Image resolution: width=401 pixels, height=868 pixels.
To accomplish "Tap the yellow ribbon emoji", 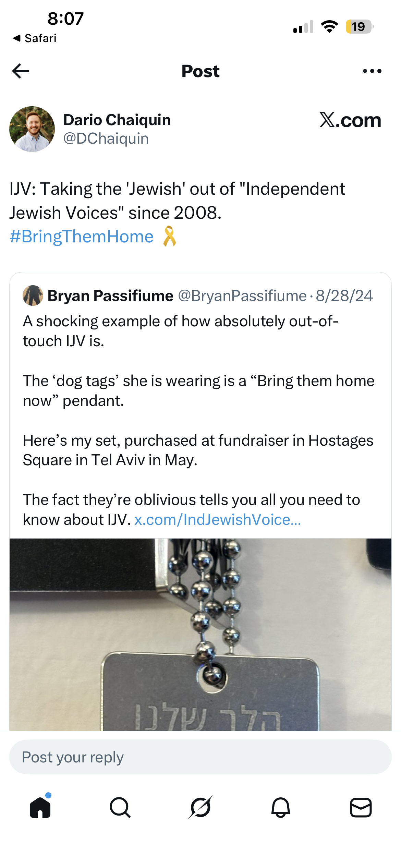I will click(169, 236).
